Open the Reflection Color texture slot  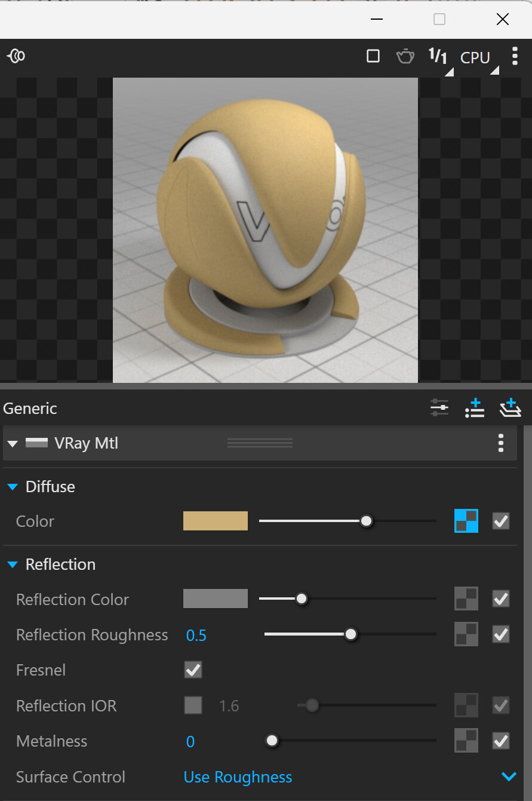tap(466, 599)
